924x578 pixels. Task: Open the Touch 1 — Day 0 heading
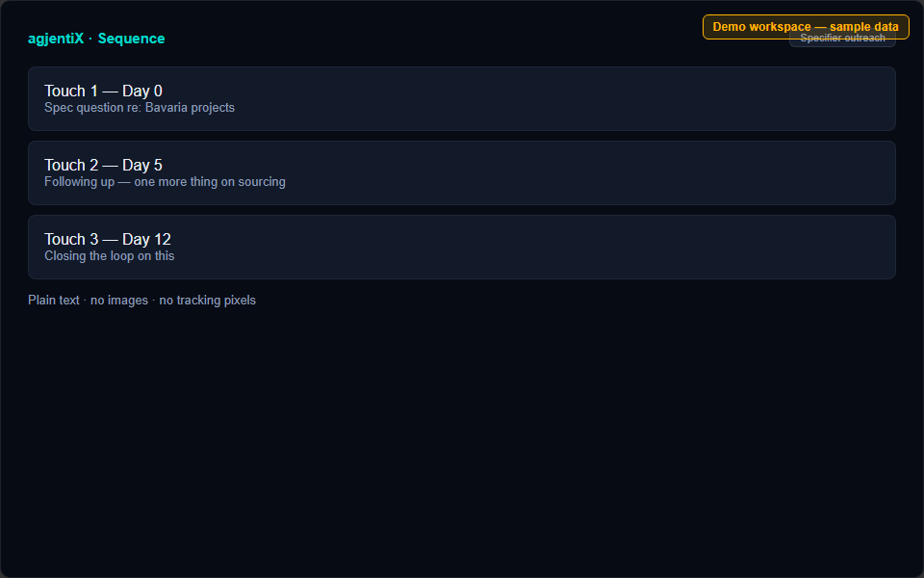[x=103, y=91]
